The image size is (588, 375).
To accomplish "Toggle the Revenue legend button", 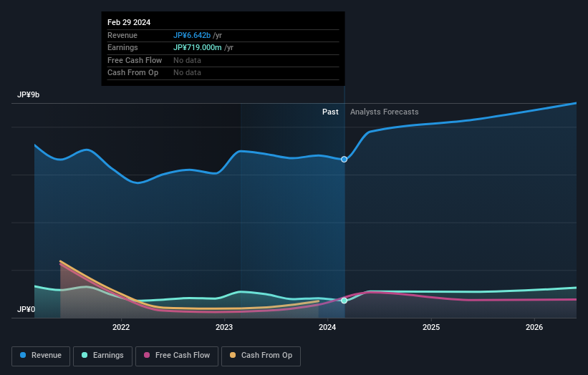I will pos(41,356).
